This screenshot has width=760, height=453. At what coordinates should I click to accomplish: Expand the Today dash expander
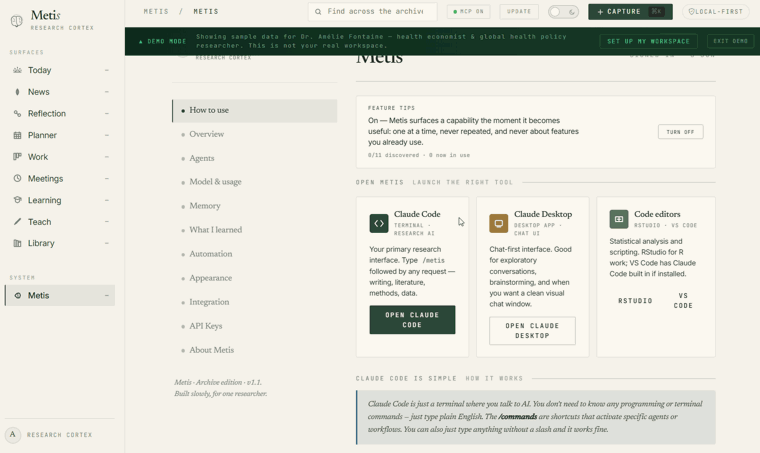[x=107, y=70]
